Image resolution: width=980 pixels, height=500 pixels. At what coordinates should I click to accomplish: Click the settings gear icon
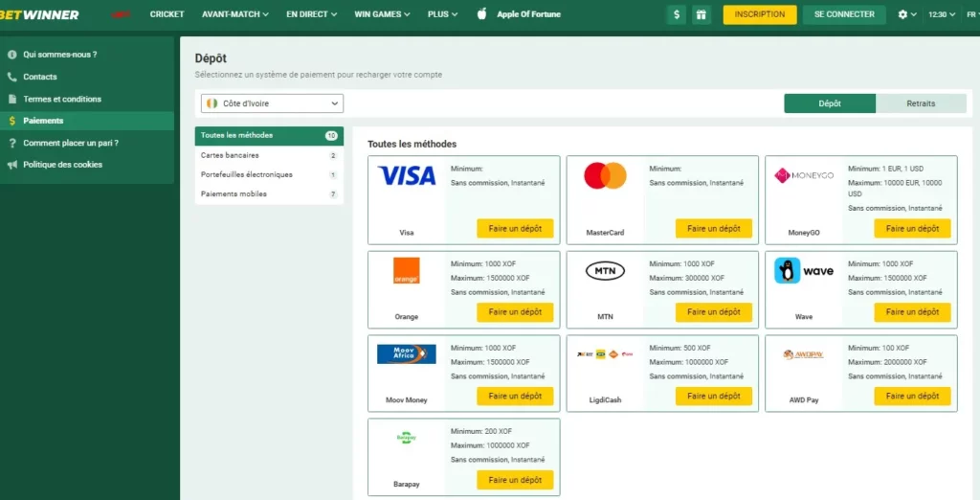pos(902,14)
